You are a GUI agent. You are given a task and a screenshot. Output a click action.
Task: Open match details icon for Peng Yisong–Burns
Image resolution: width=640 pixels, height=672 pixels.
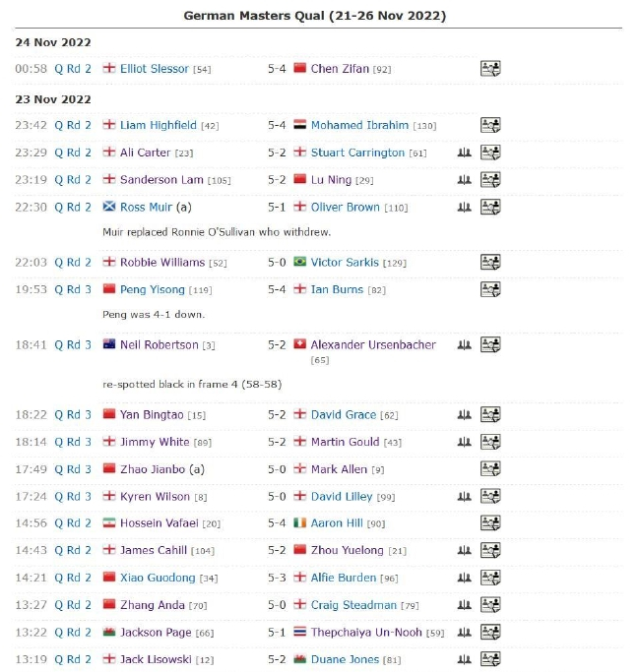point(490,289)
